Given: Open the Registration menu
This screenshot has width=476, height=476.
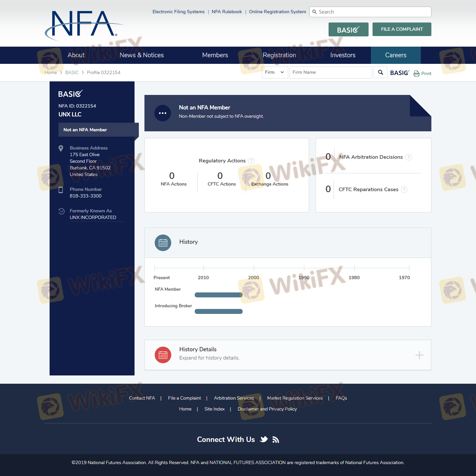Looking at the screenshot, I should [x=279, y=55].
